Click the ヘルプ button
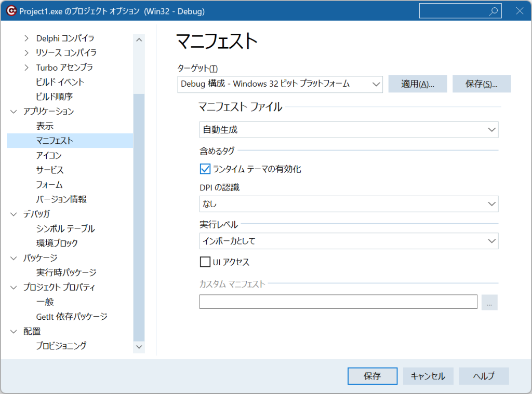Screen dimensions: 532x394 click(x=484, y=376)
